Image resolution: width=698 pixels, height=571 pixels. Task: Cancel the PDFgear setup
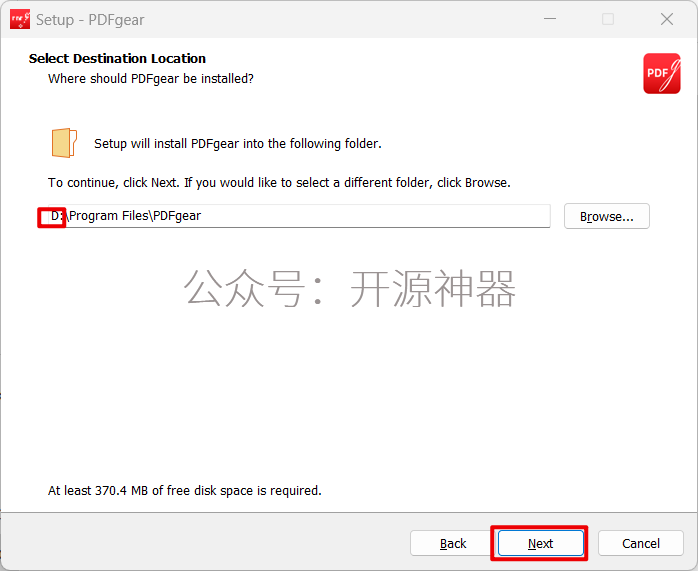pos(641,543)
